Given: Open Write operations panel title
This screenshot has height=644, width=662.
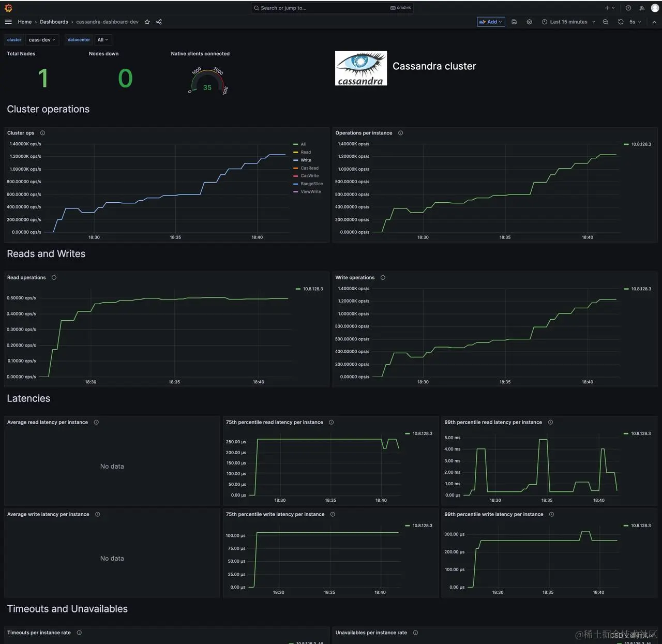Looking at the screenshot, I should (355, 278).
